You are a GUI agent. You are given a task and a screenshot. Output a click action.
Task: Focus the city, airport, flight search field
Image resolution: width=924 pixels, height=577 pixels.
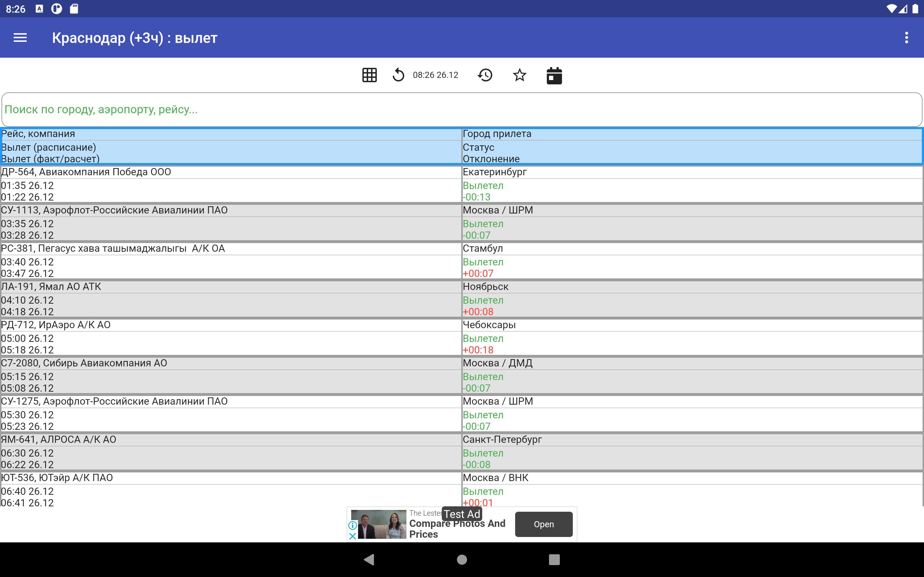462,110
